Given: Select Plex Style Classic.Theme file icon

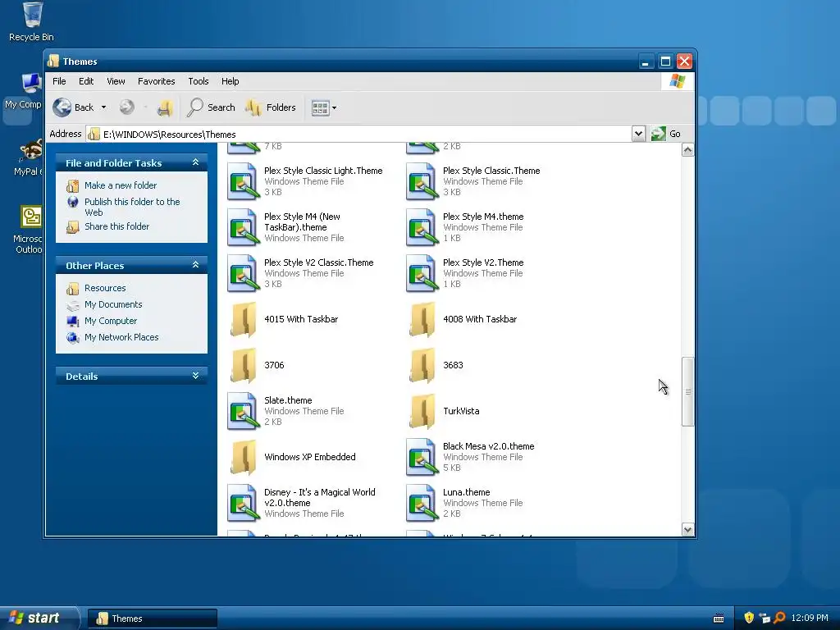Looking at the screenshot, I should (x=422, y=181).
